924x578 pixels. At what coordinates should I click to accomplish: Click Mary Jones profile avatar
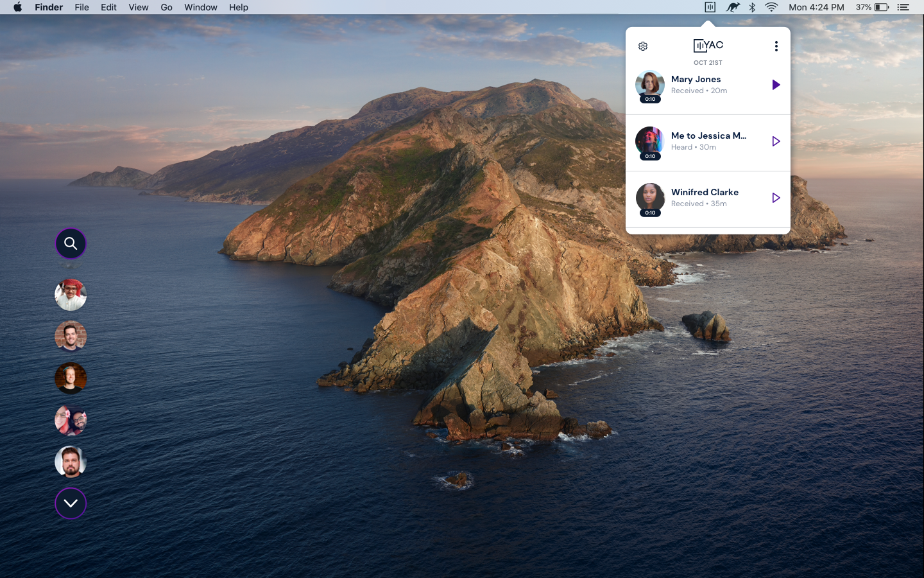tap(650, 85)
